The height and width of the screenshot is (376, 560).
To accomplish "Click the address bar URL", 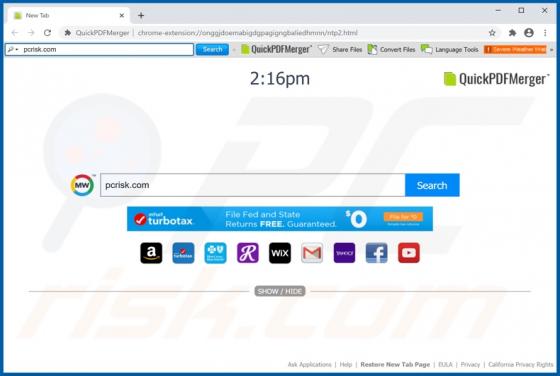I will tap(247, 33).
